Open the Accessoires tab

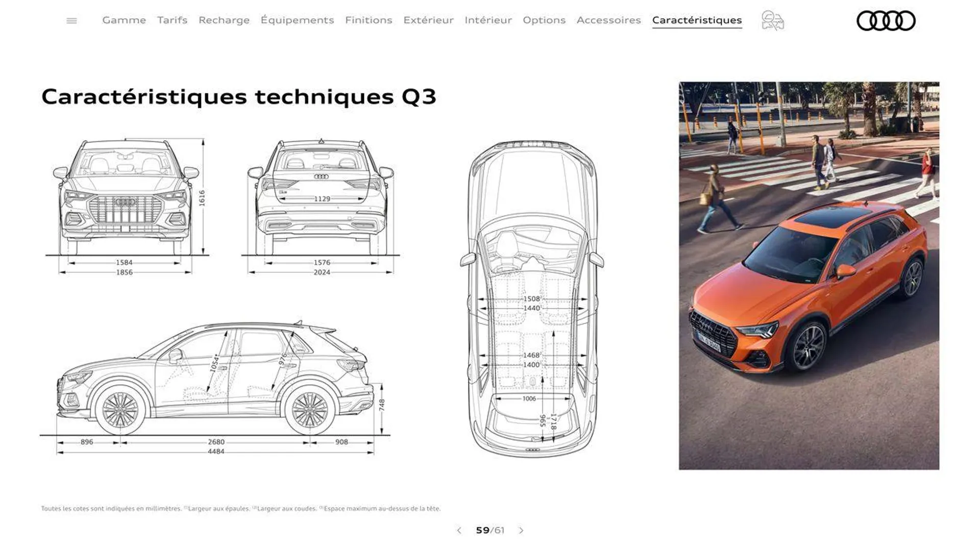pos(608,20)
